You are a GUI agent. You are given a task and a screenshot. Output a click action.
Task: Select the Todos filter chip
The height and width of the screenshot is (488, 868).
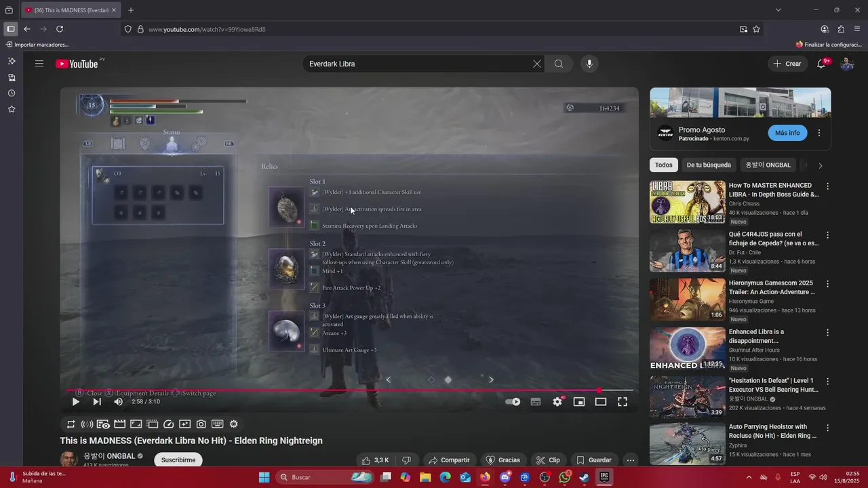[664, 165]
